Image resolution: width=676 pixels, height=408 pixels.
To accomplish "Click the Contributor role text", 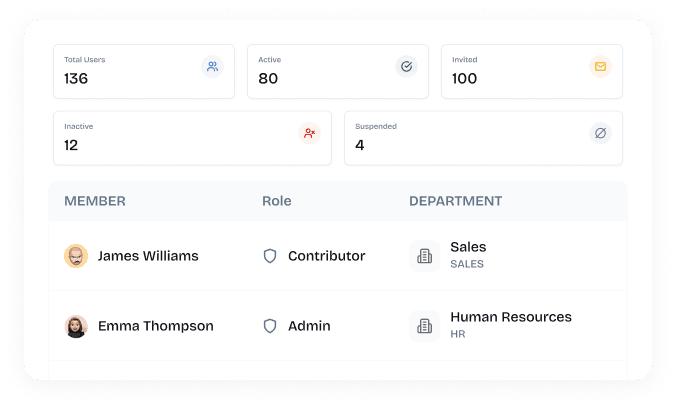I will (327, 256).
